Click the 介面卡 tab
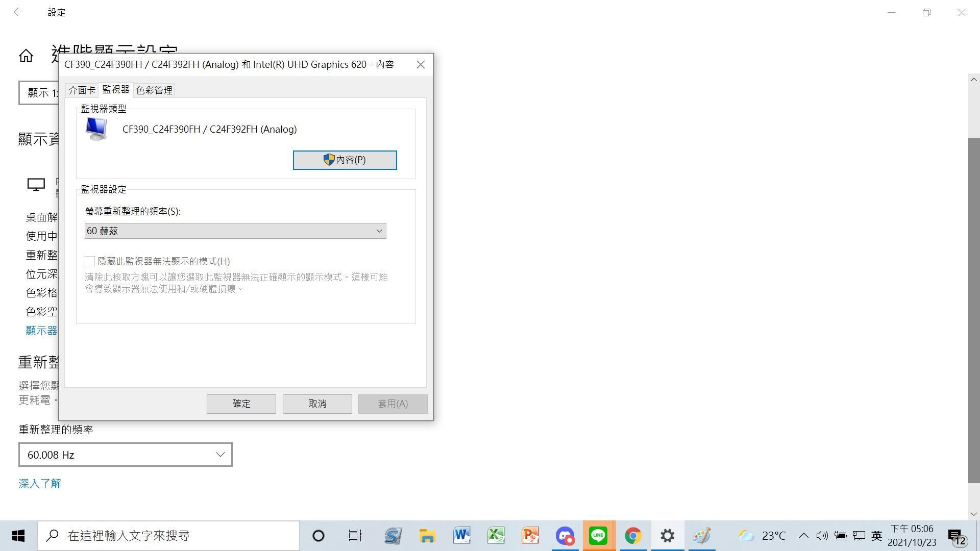The height and width of the screenshot is (551, 980). pyautogui.click(x=80, y=89)
